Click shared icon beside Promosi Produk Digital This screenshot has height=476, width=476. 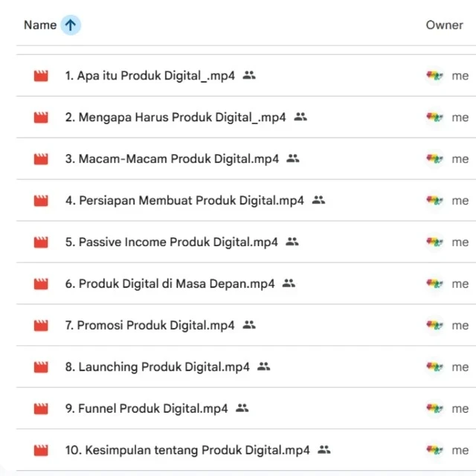(x=249, y=325)
